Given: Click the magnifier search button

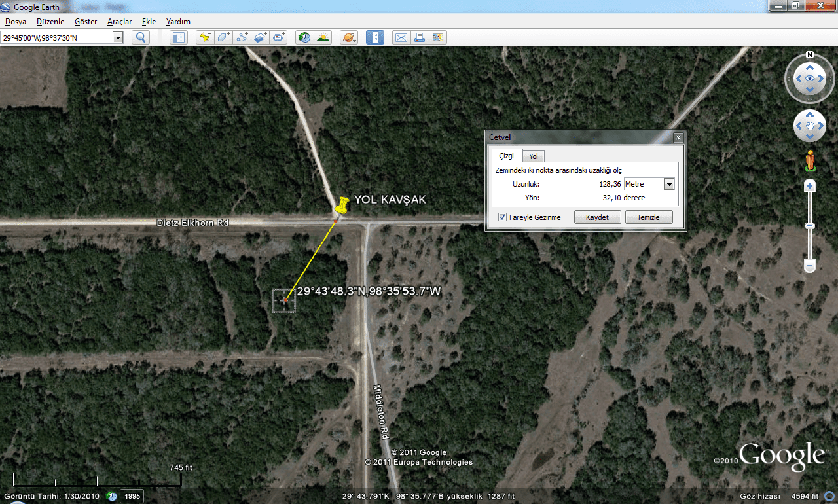Looking at the screenshot, I should click(141, 37).
